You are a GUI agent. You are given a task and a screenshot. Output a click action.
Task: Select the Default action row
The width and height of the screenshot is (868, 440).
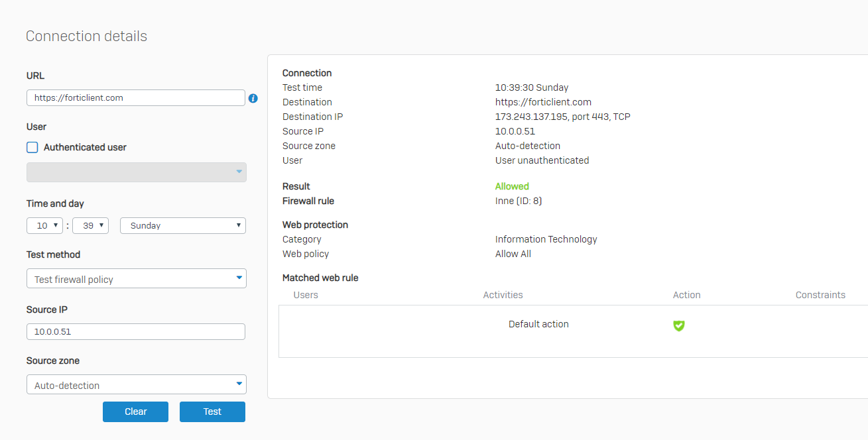538,324
